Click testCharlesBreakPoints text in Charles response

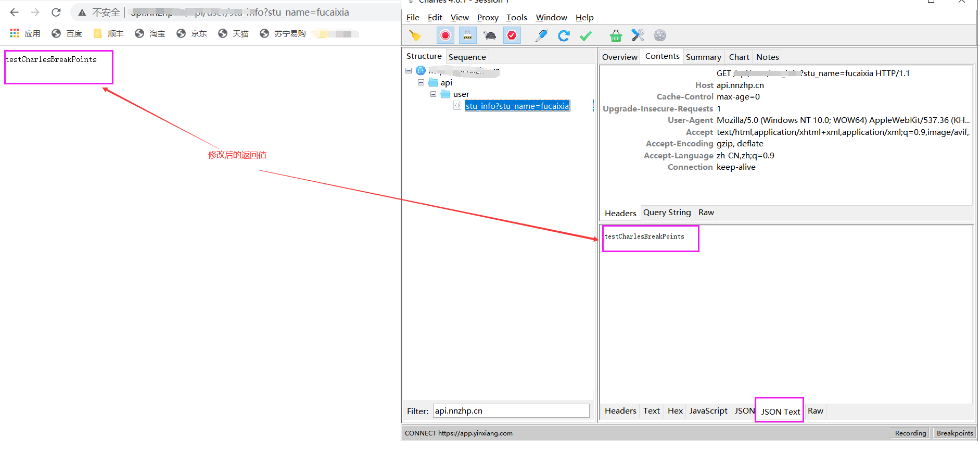click(x=644, y=236)
